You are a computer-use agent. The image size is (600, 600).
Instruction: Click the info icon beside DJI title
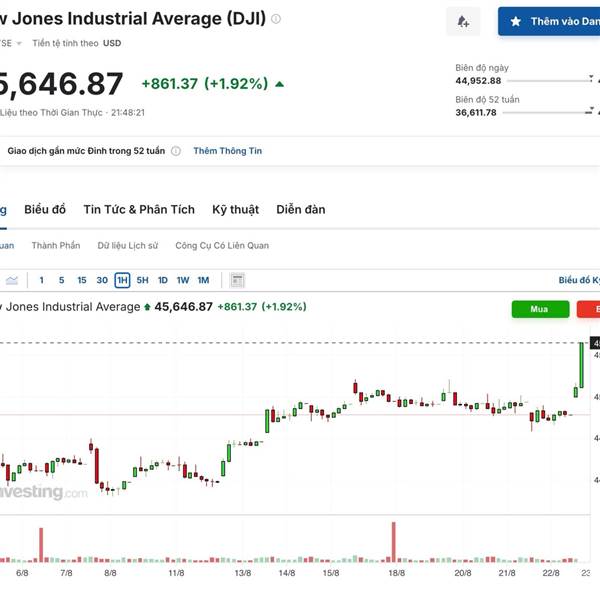[x=276, y=18]
